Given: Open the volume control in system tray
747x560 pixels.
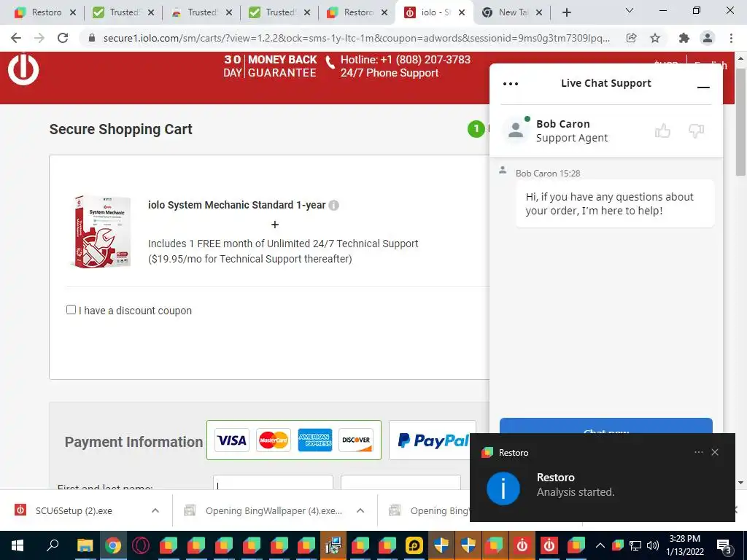Looking at the screenshot, I should pyautogui.click(x=653, y=545).
